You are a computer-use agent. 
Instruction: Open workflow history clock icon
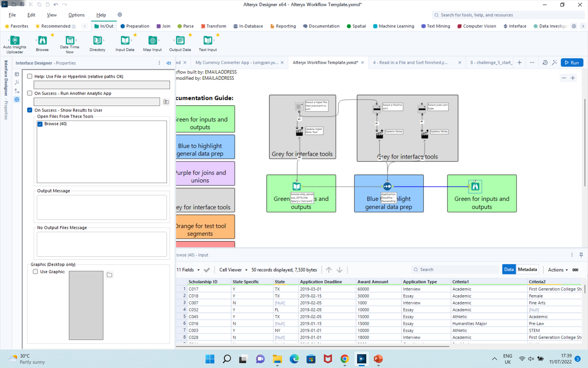click(545, 63)
